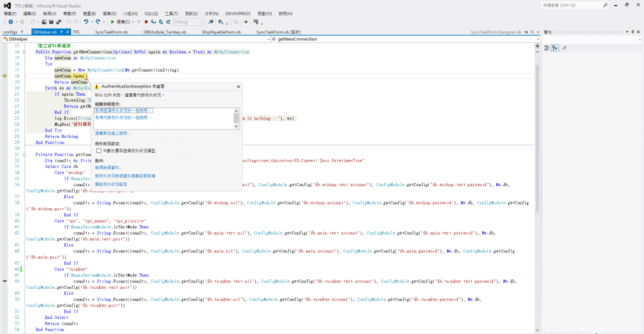Viewport: 644px width, 334px height.
Task: Click the green Continue debugging button
Action: coord(113,22)
